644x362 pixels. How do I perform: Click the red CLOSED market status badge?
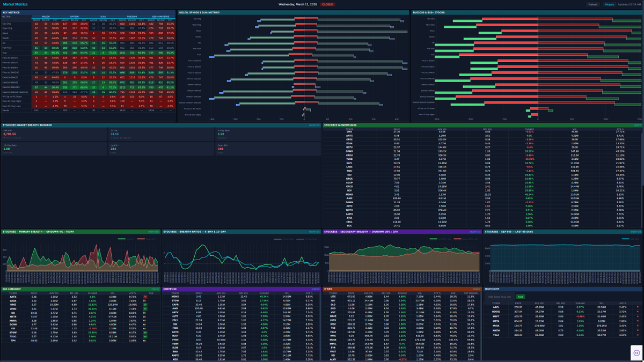tap(327, 4)
